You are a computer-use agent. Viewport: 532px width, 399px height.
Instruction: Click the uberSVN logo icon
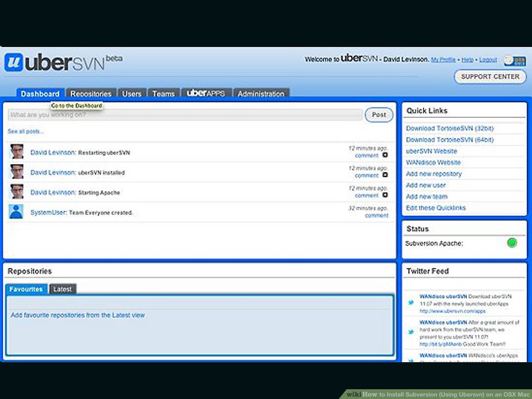click(x=14, y=62)
